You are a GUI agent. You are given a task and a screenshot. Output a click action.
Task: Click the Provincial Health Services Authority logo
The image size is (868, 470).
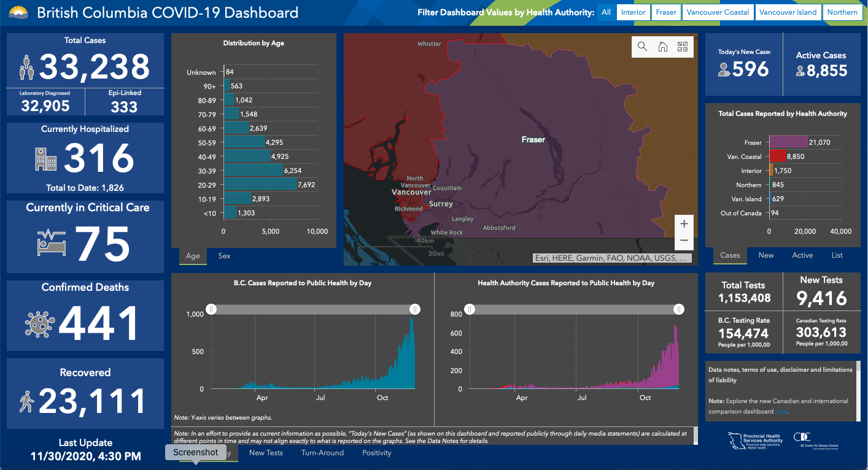pos(756,441)
